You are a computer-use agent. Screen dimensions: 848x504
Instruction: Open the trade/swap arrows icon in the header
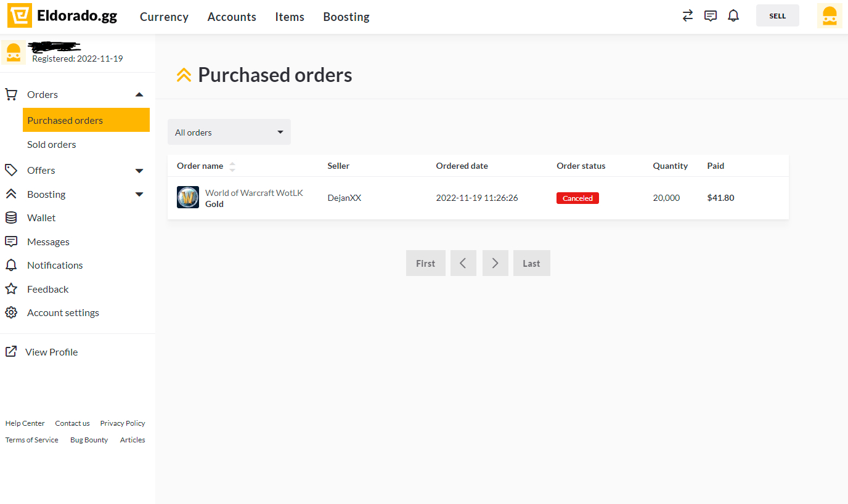[x=687, y=15]
